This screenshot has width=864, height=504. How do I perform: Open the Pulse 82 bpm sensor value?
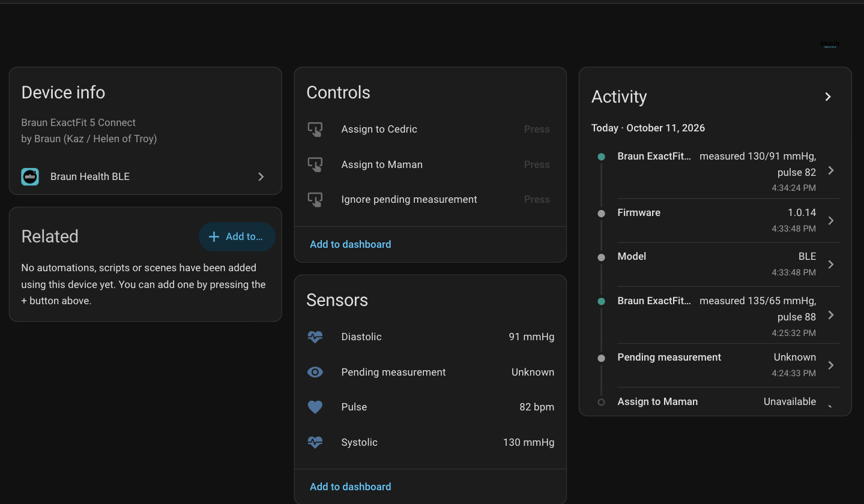(x=537, y=407)
